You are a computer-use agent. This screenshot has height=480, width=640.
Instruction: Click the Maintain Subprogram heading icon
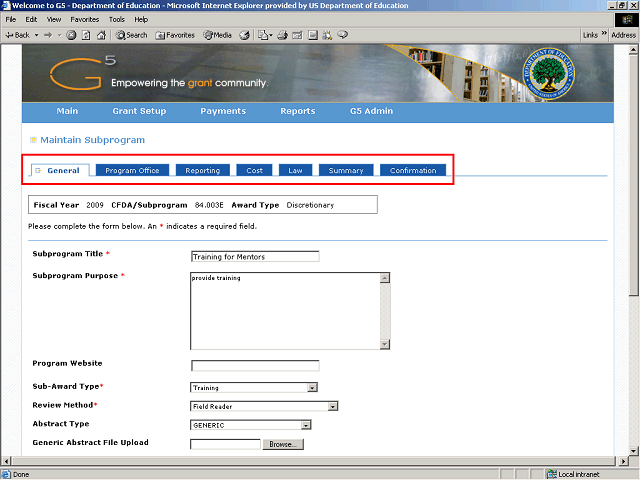pyautogui.click(x=33, y=140)
